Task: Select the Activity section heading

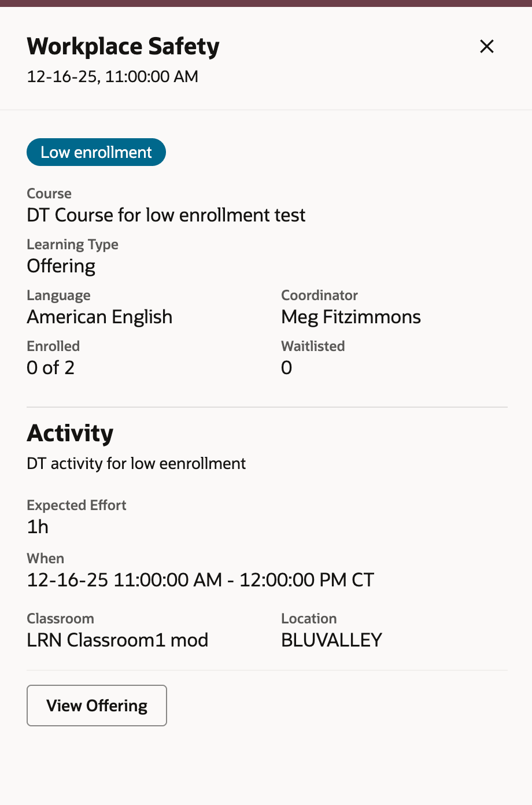Action: [70, 433]
